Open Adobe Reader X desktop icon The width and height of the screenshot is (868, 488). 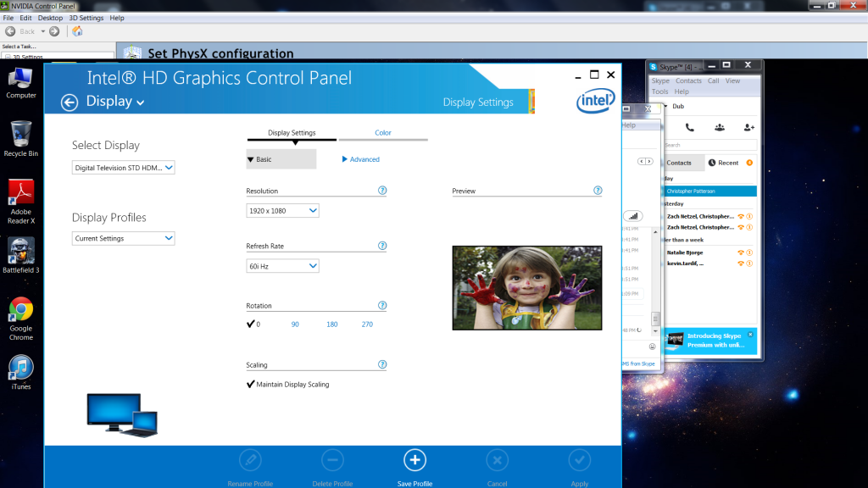pyautogui.click(x=21, y=202)
